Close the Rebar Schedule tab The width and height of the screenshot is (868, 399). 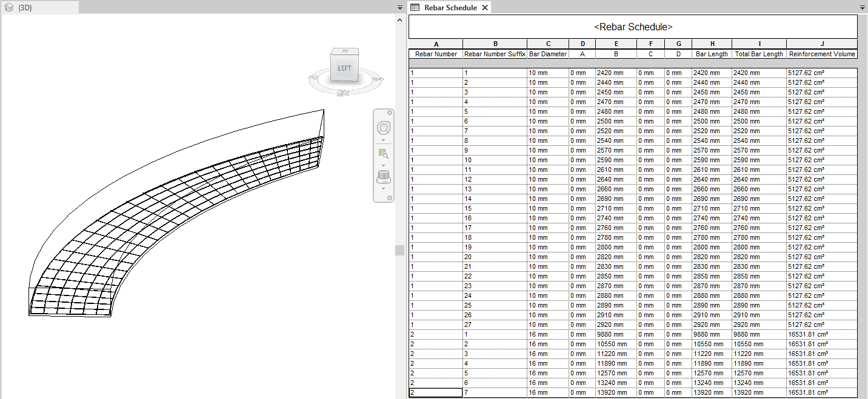[x=484, y=7]
